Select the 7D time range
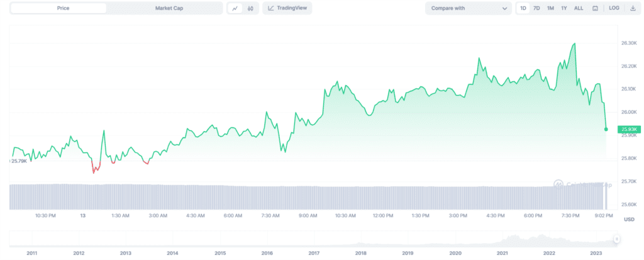Image resolution: width=644 pixels, height=260 pixels. coord(536,8)
